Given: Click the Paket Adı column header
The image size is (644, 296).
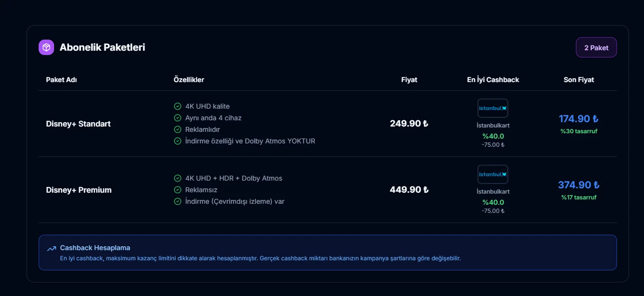Looking at the screenshot, I should (61, 80).
